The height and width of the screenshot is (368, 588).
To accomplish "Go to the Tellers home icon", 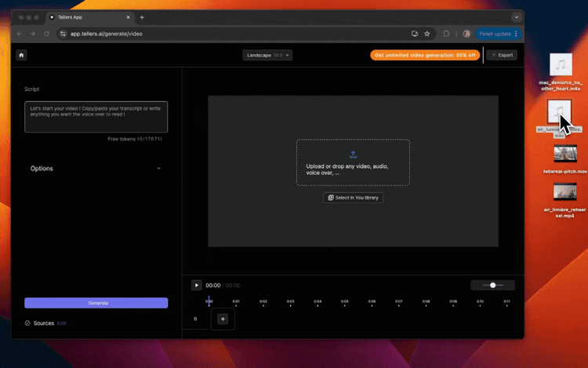I will pos(21,55).
